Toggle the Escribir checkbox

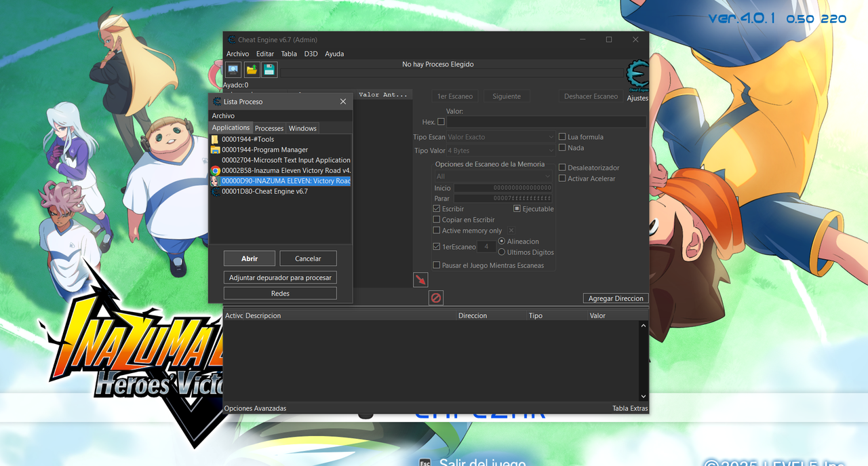pyautogui.click(x=437, y=209)
